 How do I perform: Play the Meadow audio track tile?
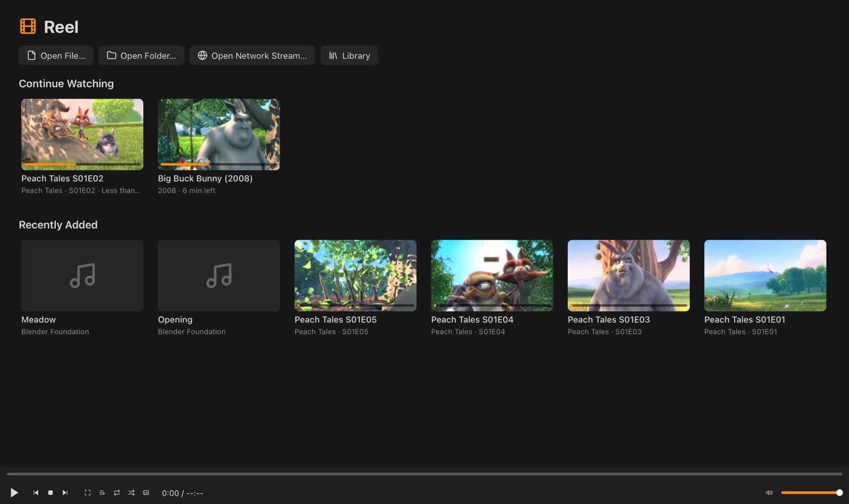pyautogui.click(x=82, y=275)
